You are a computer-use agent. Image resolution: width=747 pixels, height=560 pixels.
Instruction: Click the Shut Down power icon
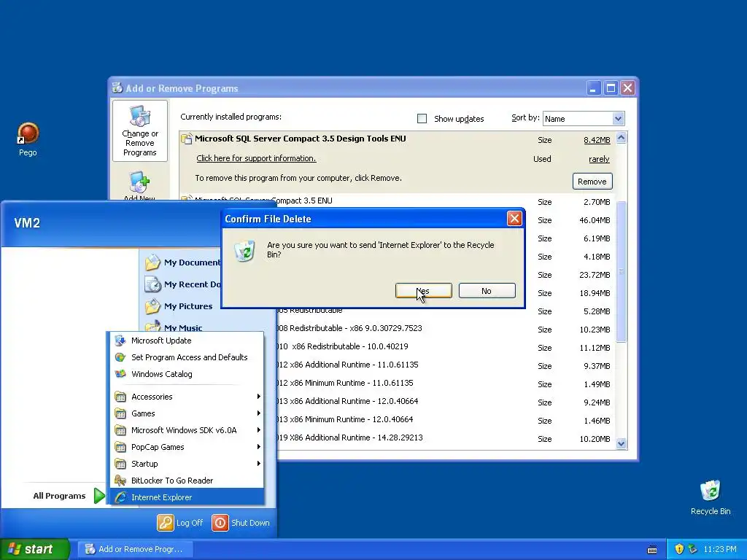coord(220,522)
